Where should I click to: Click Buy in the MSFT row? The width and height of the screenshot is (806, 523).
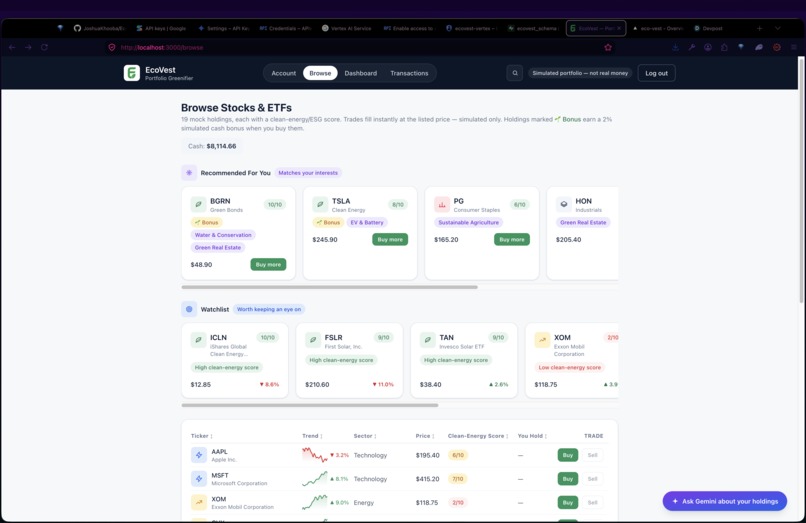pyautogui.click(x=567, y=479)
